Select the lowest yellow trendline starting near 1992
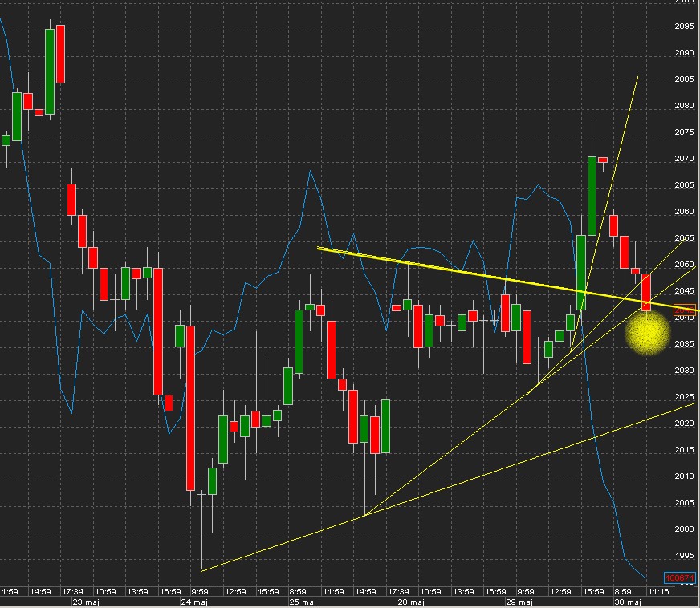The height and width of the screenshot is (608, 700). [446, 487]
